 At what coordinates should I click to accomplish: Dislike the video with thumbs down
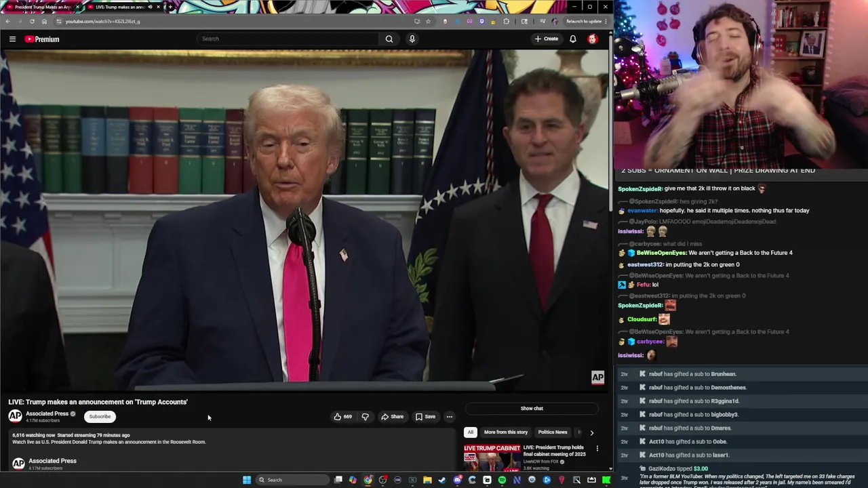click(x=365, y=417)
